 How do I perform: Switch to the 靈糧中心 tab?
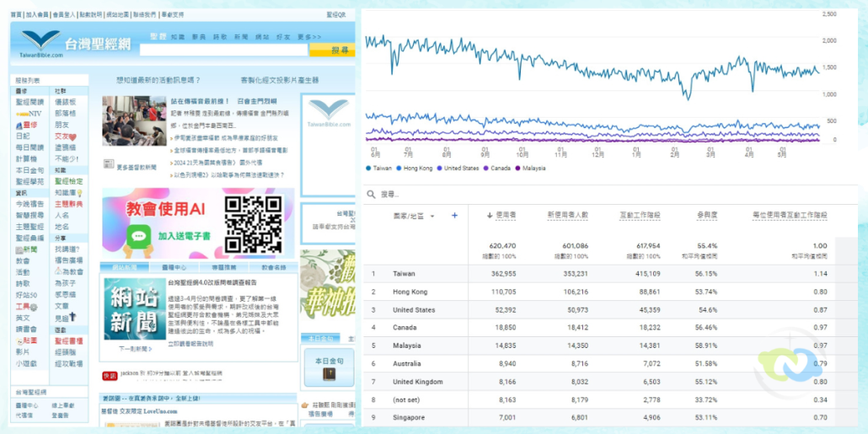(x=174, y=267)
